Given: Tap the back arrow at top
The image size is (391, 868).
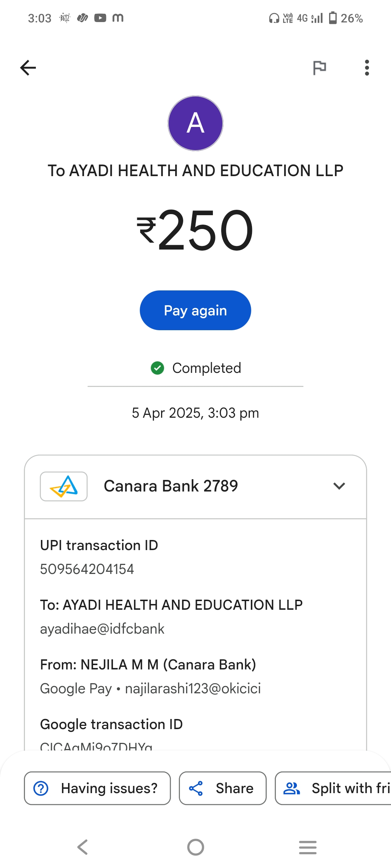Looking at the screenshot, I should point(28,68).
